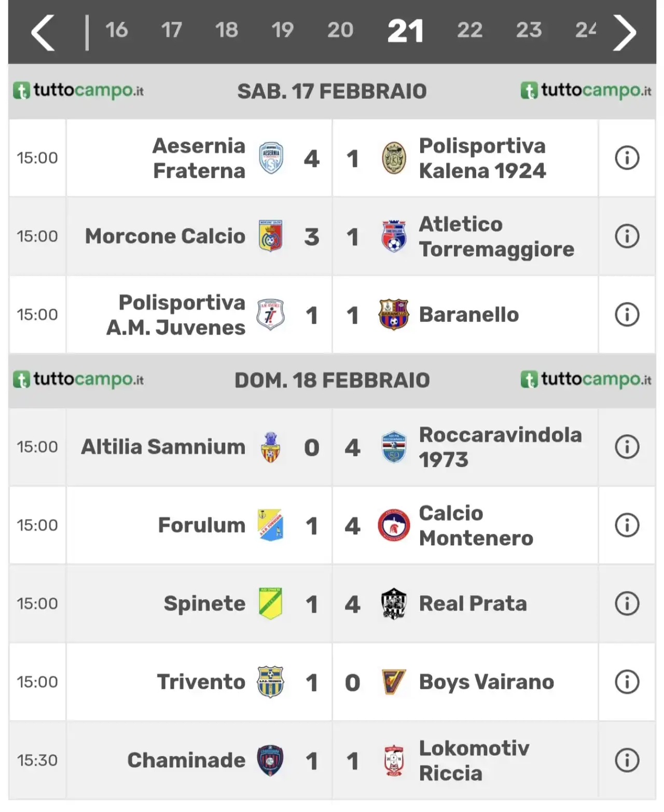The height and width of the screenshot is (812, 664).
Task: Select matchday 22 tab
Action: (x=469, y=30)
